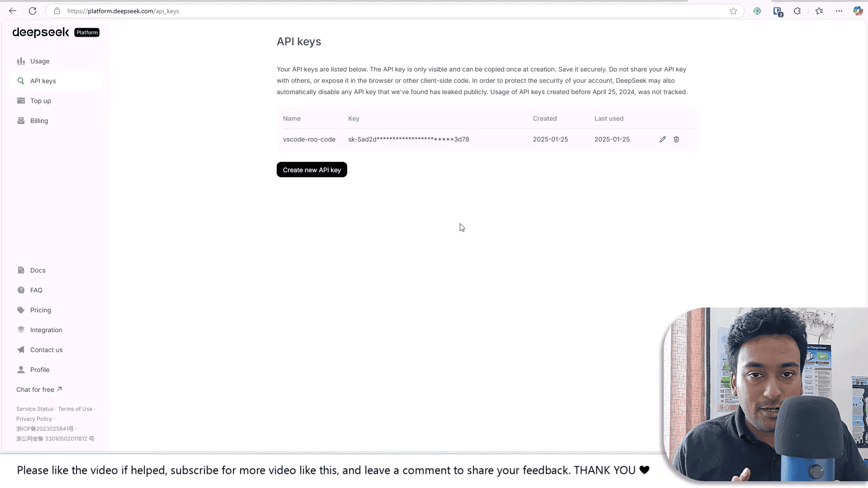Click the Contact us item in sidebar
Viewport: 868px width, 488px height.
(46, 349)
